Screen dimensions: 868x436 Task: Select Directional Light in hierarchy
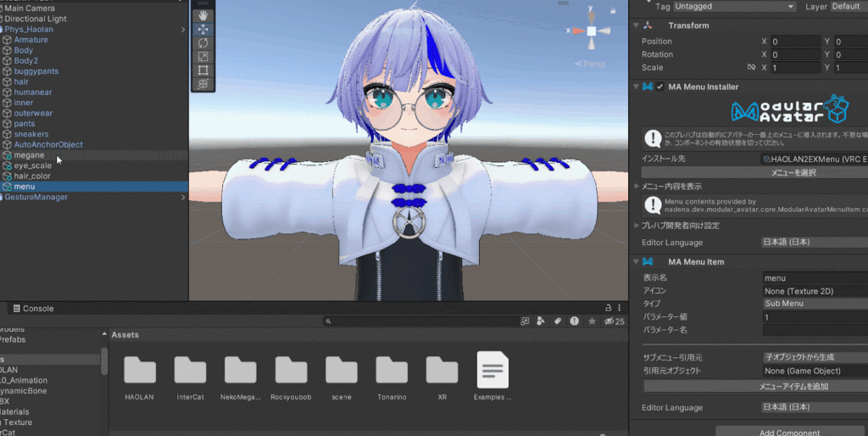pyautogui.click(x=36, y=19)
